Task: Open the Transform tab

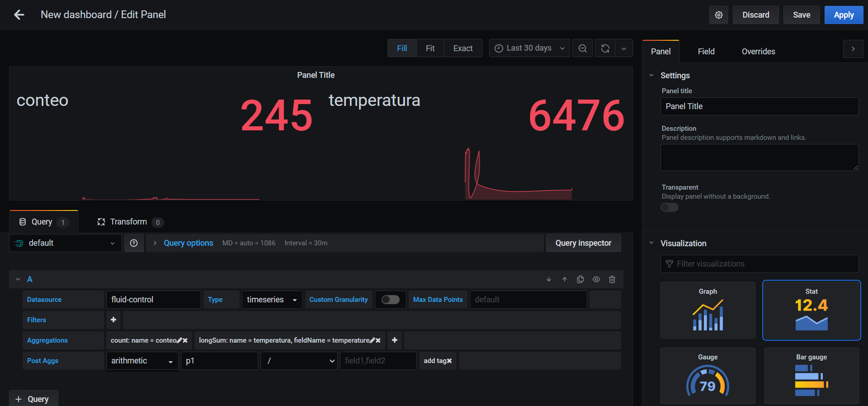Action: (x=130, y=222)
